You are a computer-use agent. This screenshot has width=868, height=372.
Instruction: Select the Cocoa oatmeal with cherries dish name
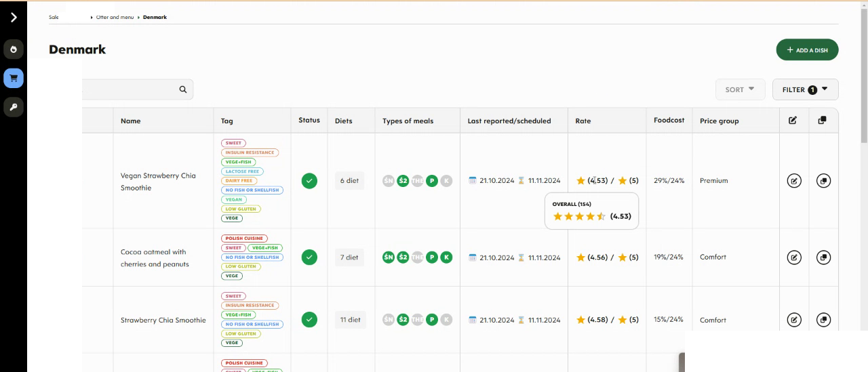tap(155, 258)
